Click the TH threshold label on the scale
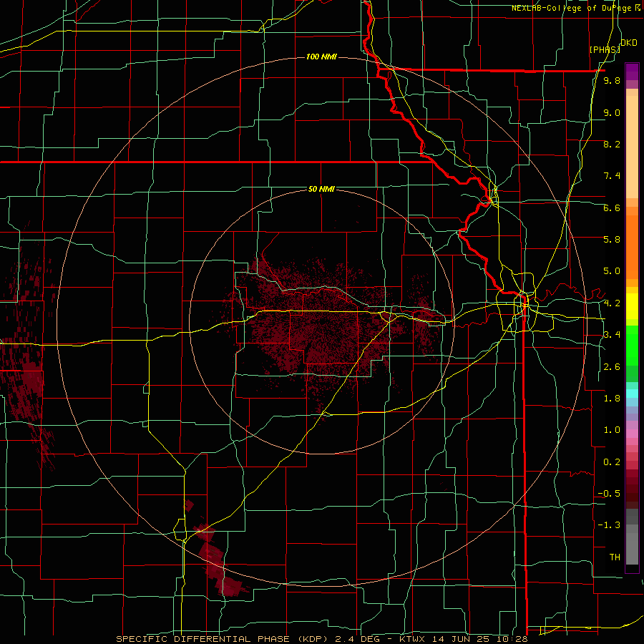This screenshot has width=644, height=644. pyautogui.click(x=615, y=557)
